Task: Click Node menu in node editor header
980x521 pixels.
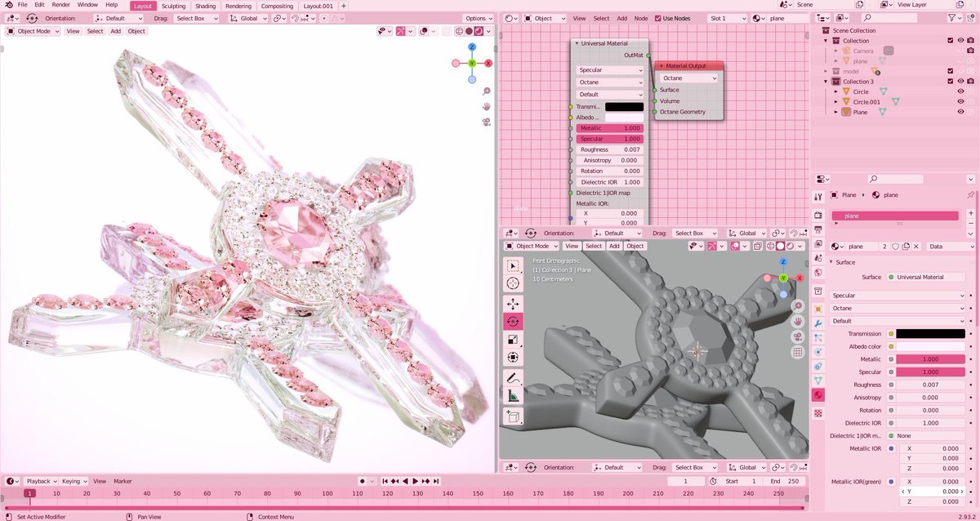Action: pos(641,18)
